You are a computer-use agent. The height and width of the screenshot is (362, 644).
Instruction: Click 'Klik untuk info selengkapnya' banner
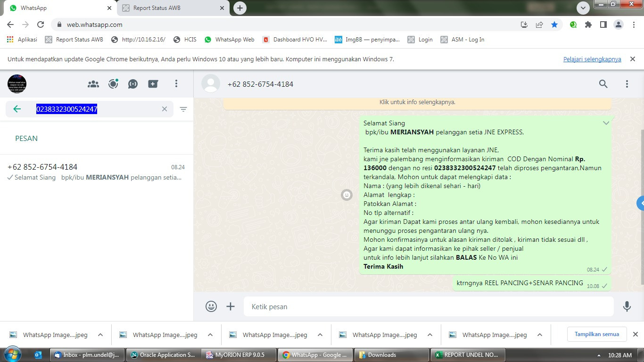click(417, 102)
